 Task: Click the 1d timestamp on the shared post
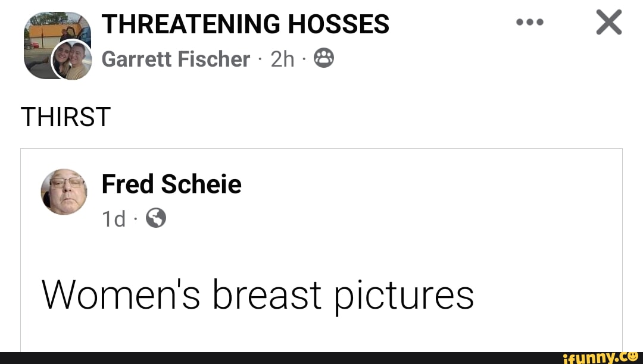pyautogui.click(x=113, y=218)
